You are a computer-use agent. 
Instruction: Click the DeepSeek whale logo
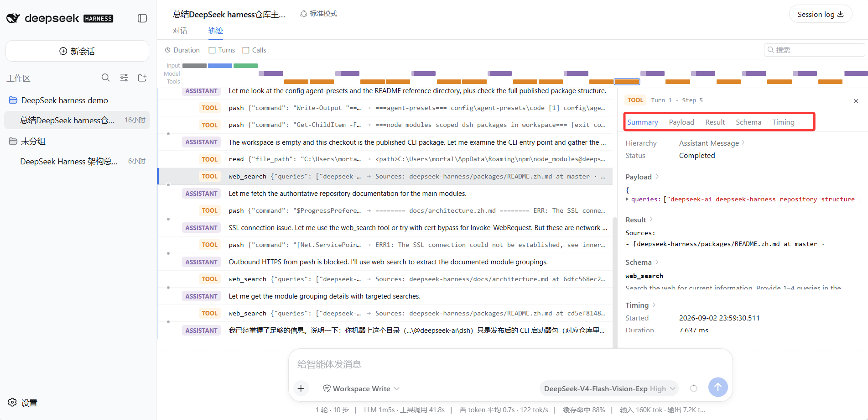[13, 18]
